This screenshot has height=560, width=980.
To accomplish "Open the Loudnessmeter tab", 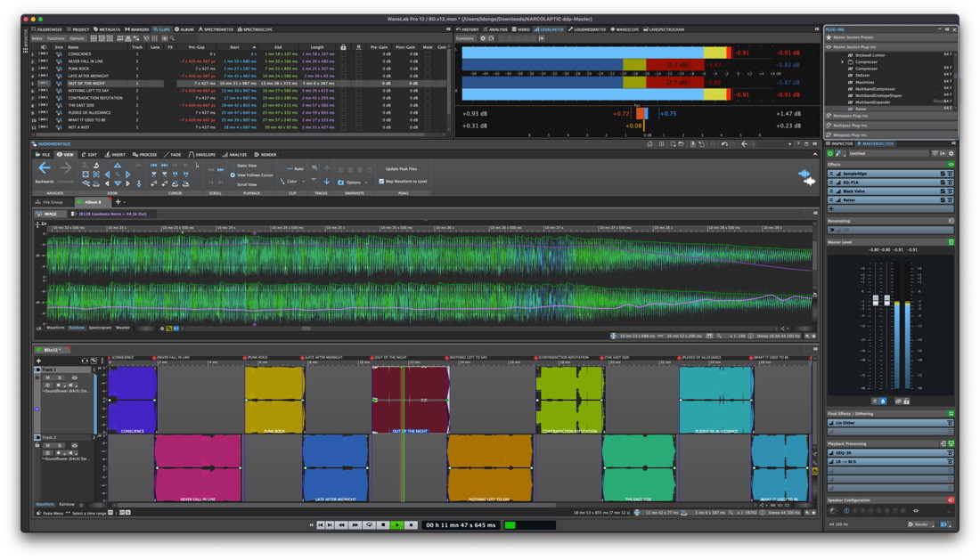I will tap(588, 29).
